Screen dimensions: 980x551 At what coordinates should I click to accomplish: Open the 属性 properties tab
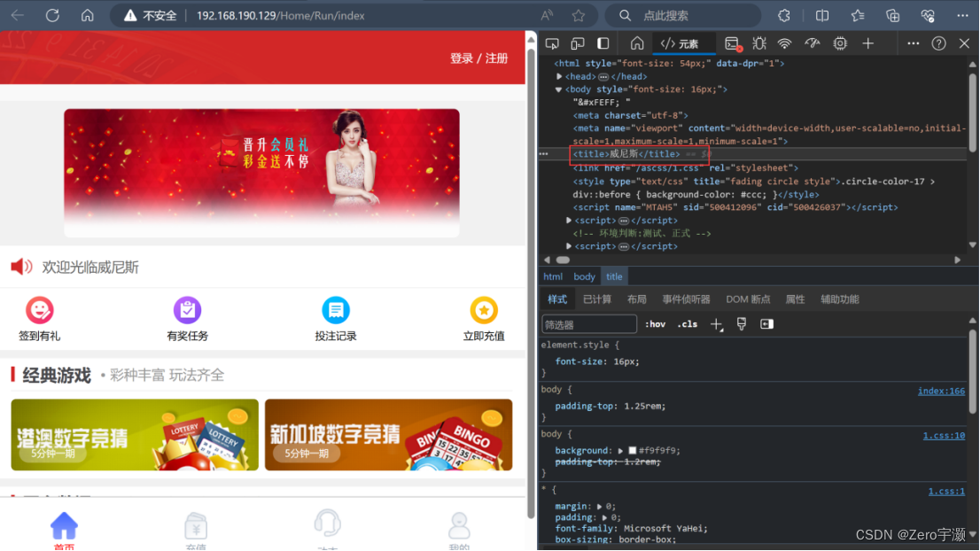(795, 299)
